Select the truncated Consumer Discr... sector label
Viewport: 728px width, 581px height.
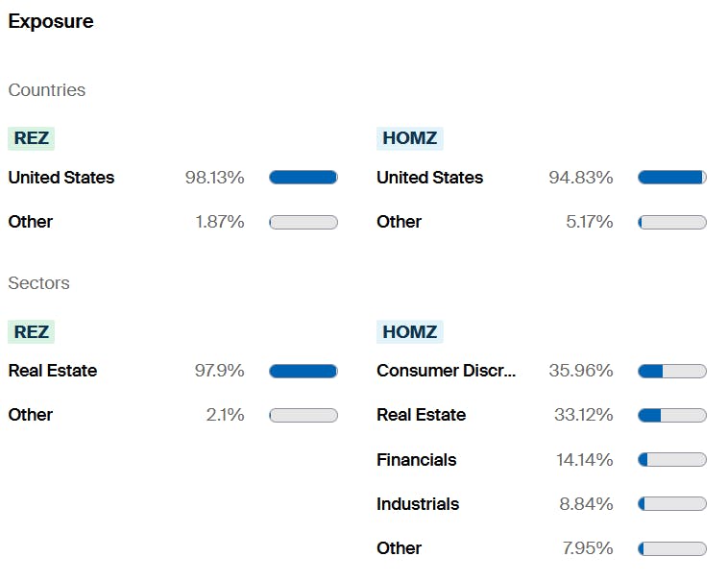(x=446, y=371)
